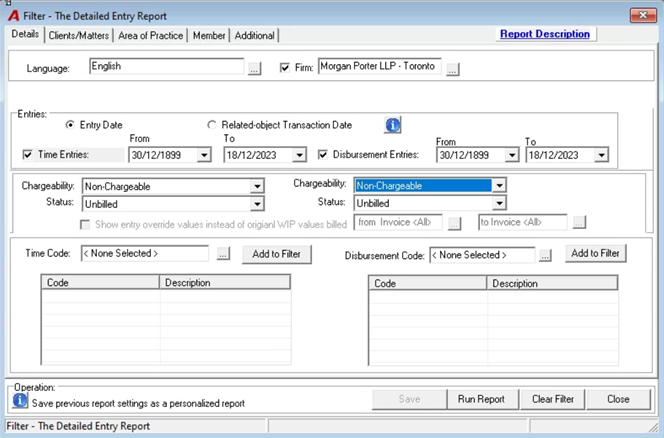Expand the disbursement Status Unbilled dropdown
Screen dimensions: 664x438
500,203
